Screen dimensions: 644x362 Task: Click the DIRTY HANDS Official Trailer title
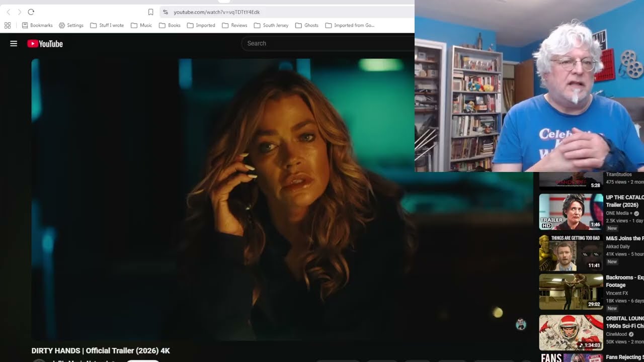tap(101, 350)
